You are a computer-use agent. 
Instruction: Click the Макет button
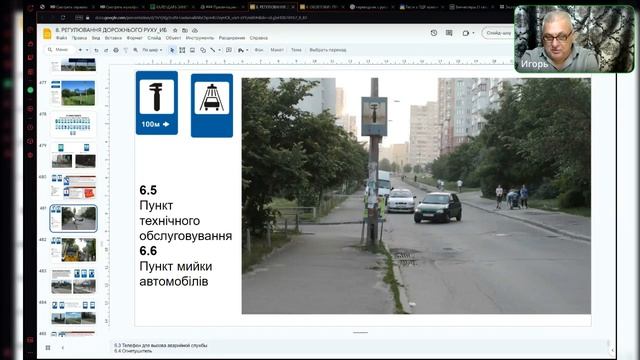pos(277,50)
